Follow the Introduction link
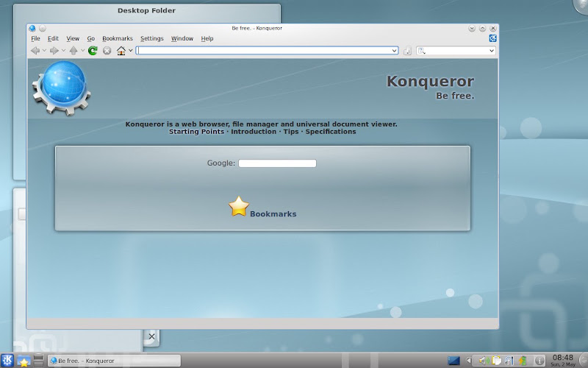 coord(254,132)
